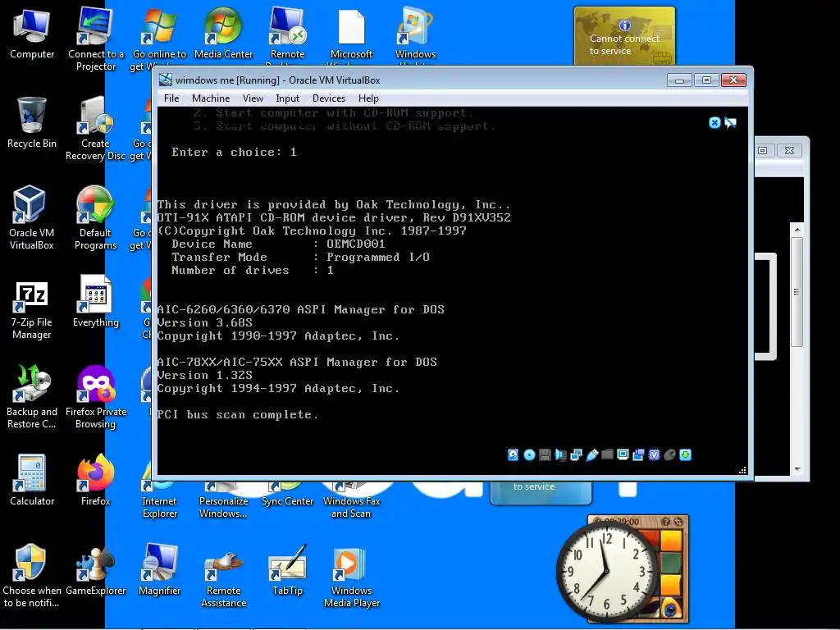Click the hard disk activity indicator in the VirtualBox status bar
Image resolution: width=840 pixels, height=630 pixels.
pyautogui.click(x=513, y=454)
